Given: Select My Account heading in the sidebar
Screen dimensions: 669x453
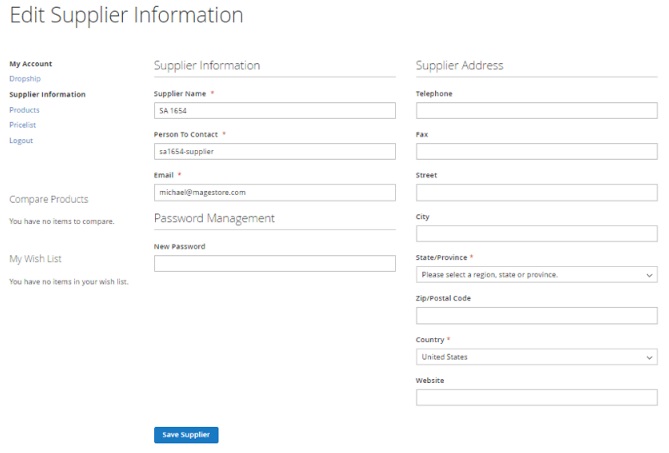Looking at the screenshot, I should [x=31, y=64].
